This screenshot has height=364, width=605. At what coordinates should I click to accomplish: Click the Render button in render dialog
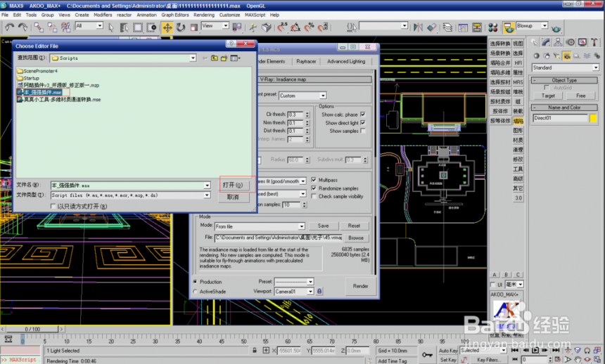point(360,286)
